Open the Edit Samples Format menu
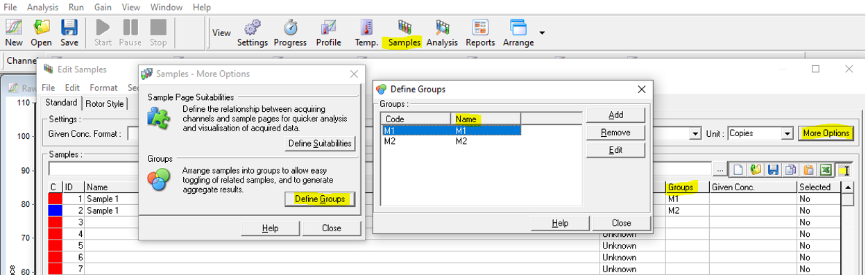This screenshot has width=868, height=275. (x=103, y=87)
